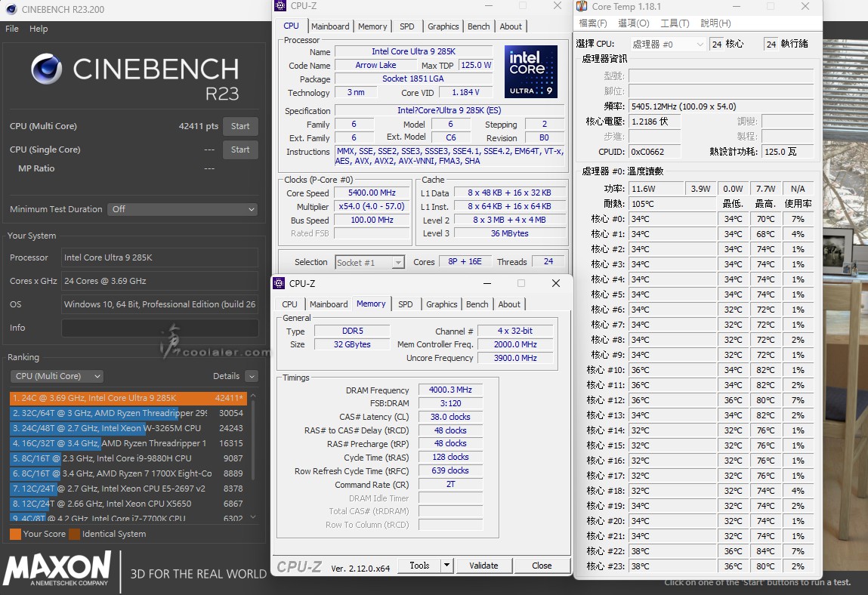868x595 pixels.
Task: Open the Minimum Test Duration dropdown
Action: click(183, 209)
